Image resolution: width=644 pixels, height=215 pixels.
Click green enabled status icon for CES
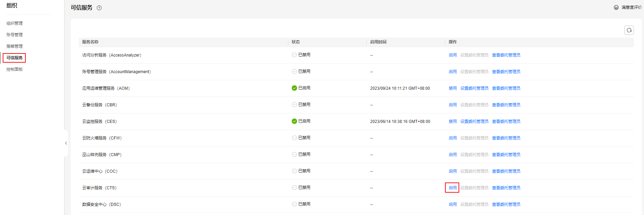click(294, 121)
